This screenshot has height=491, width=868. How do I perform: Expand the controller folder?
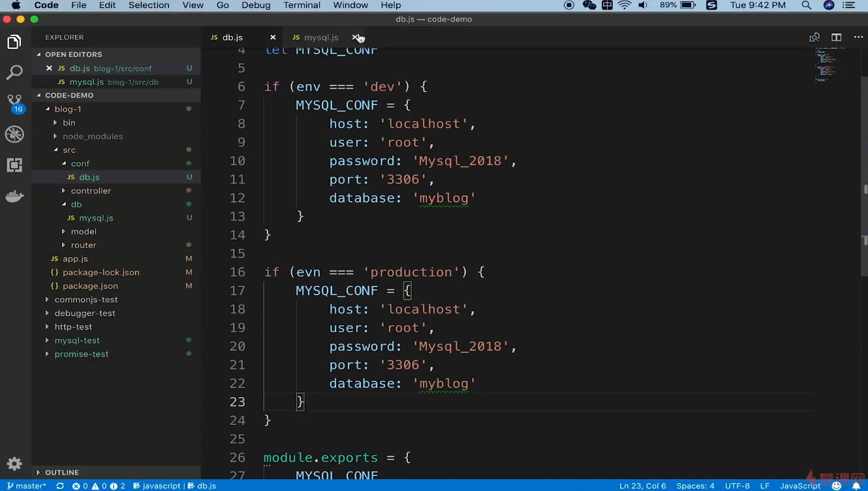[x=91, y=191]
